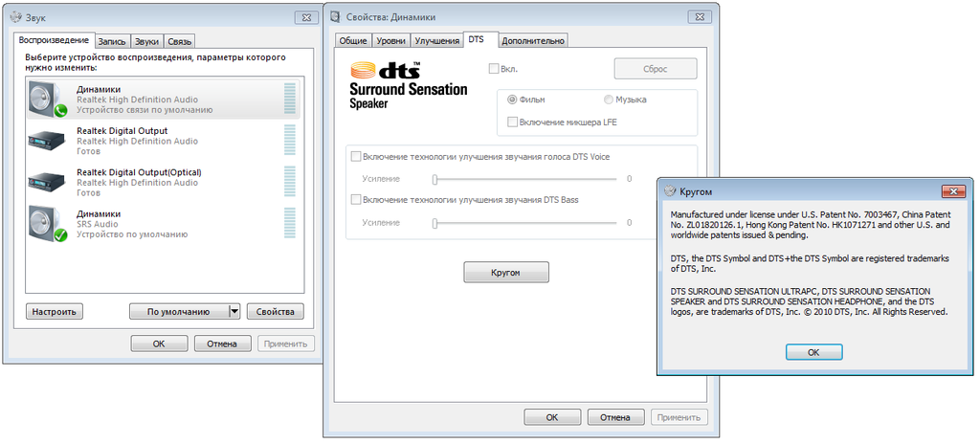Select the Музыка radio button

pos(609,100)
